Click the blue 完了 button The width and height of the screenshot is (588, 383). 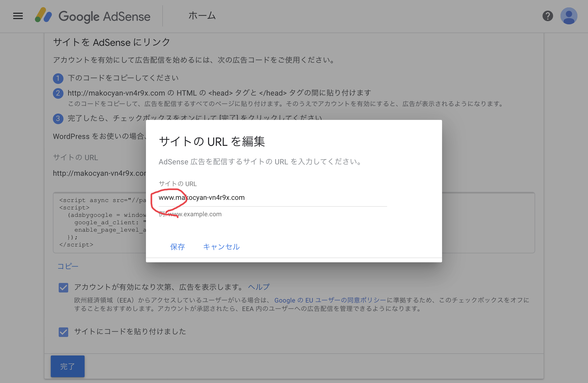pyautogui.click(x=68, y=366)
